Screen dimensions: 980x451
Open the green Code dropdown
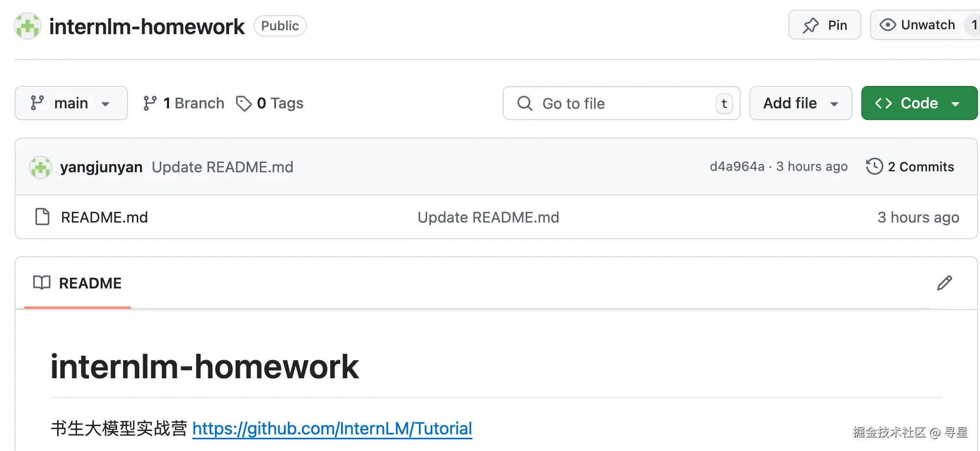tap(918, 103)
